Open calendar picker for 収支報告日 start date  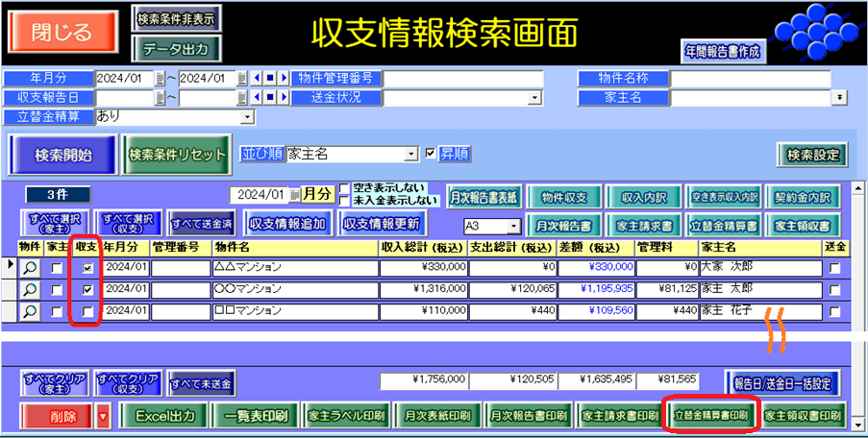[160, 97]
